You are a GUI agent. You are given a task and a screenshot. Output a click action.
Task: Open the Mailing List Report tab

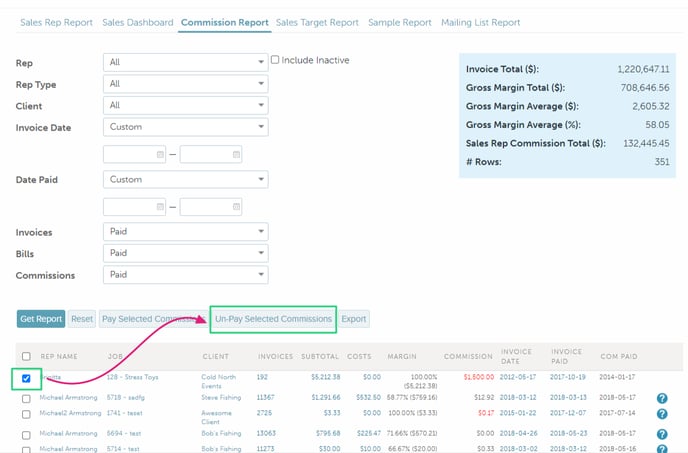tap(480, 22)
